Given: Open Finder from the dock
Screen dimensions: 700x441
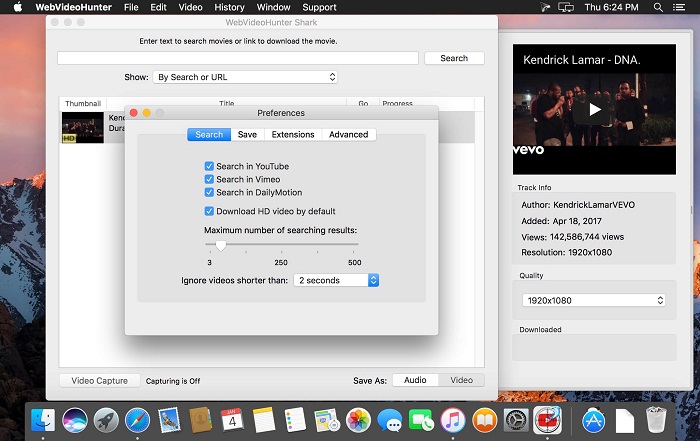Looking at the screenshot, I should click(x=43, y=420).
